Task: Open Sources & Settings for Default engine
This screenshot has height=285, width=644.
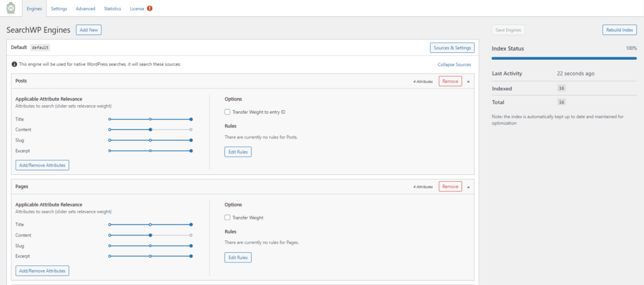Action: (452, 48)
